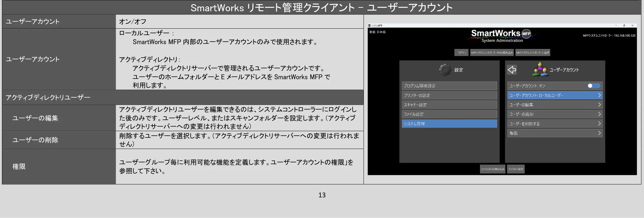Maximize the system admin window
This screenshot has height=218, width=644.
click(x=624, y=25)
